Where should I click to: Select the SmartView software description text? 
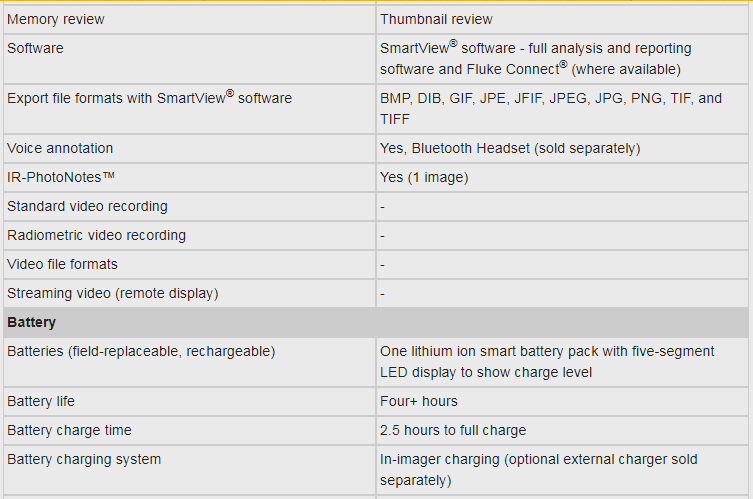[x=535, y=59]
